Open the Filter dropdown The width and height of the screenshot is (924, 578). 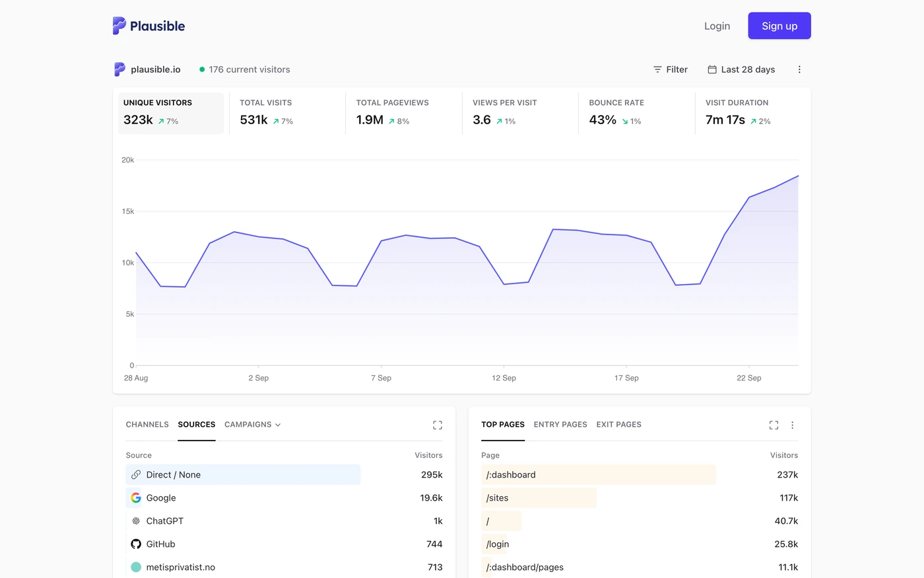point(671,69)
